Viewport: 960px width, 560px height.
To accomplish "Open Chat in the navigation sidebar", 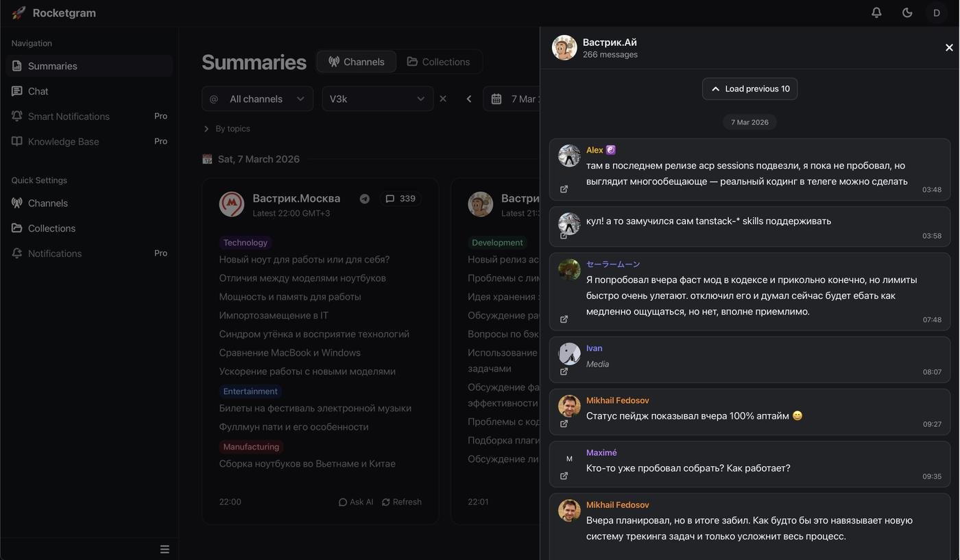I will (x=38, y=91).
